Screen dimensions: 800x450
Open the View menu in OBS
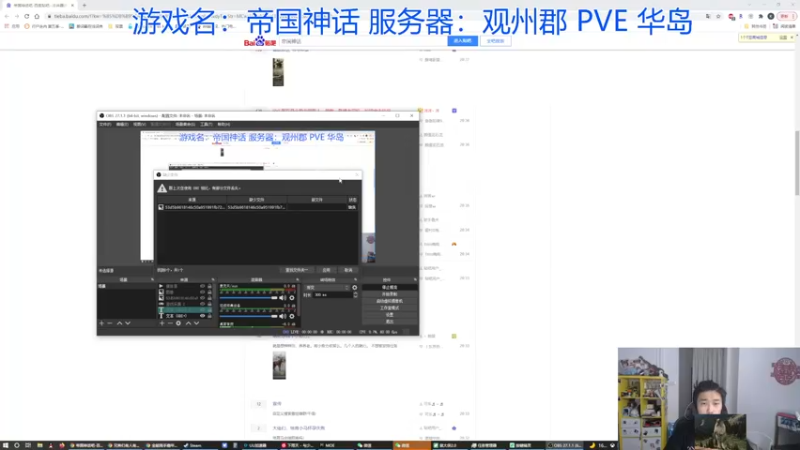[139, 124]
